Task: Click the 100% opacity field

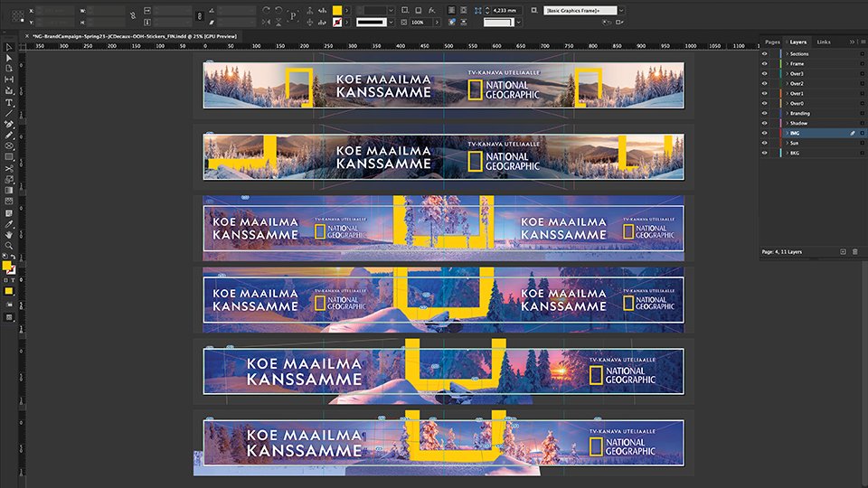Action: click(421, 22)
